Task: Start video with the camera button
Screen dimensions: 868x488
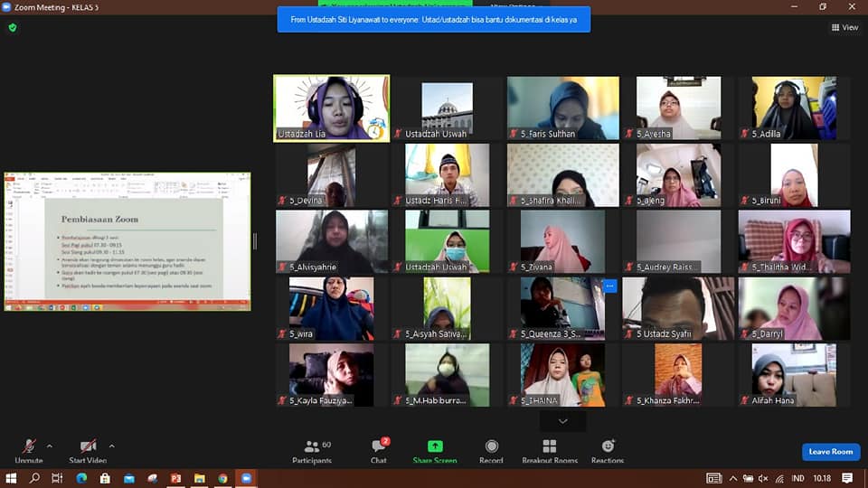Action: click(88, 447)
